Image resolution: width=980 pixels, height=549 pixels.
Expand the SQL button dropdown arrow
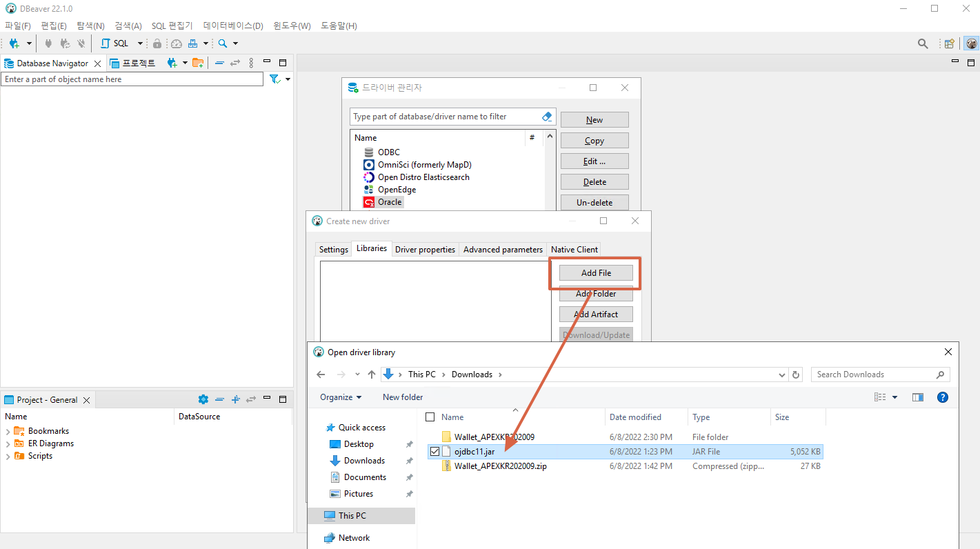coord(140,43)
